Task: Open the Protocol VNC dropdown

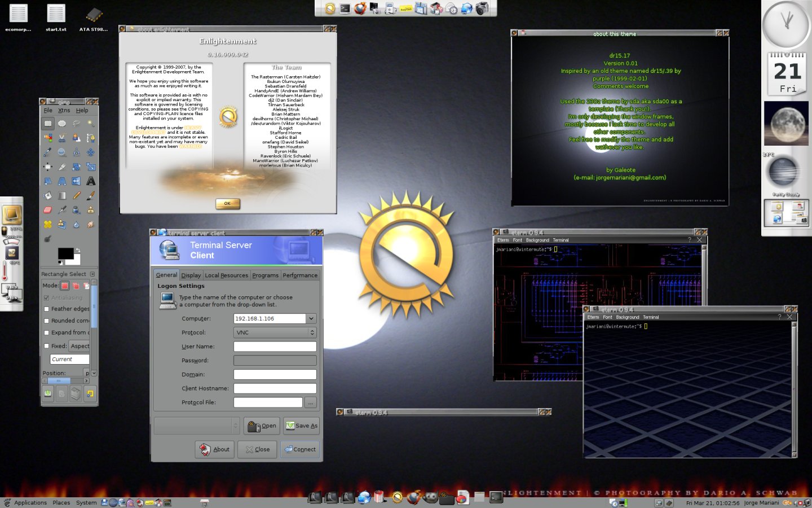Action: (275, 332)
